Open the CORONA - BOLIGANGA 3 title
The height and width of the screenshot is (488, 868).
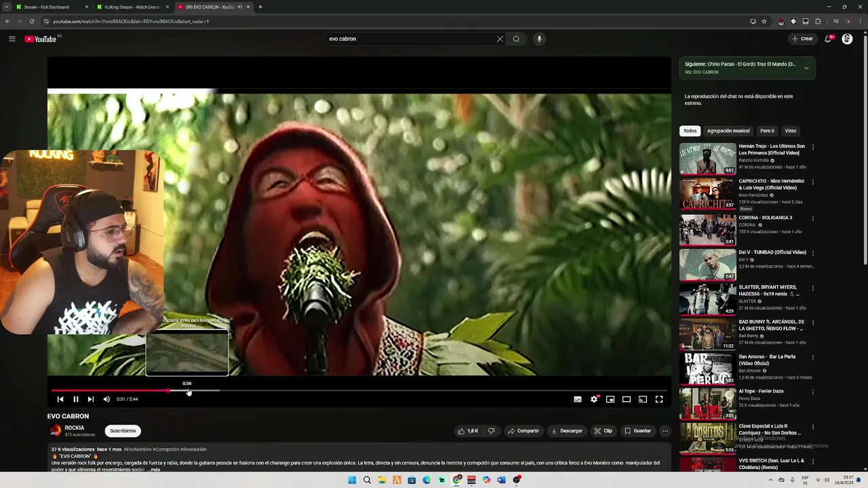click(x=766, y=218)
